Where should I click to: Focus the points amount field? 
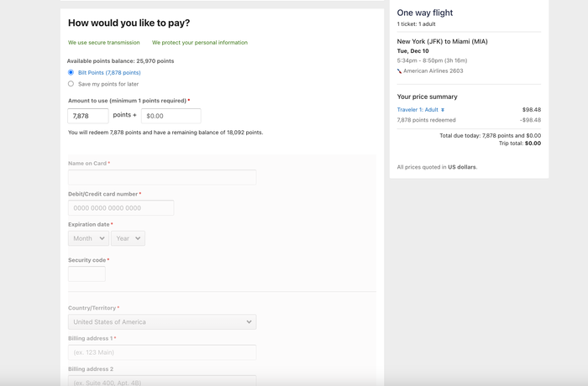(88, 116)
